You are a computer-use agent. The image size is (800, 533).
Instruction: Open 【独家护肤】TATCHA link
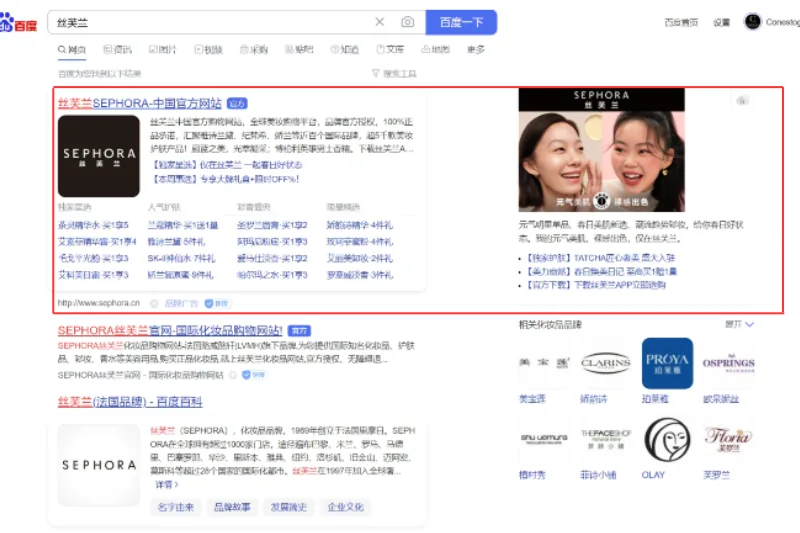(601, 258)
